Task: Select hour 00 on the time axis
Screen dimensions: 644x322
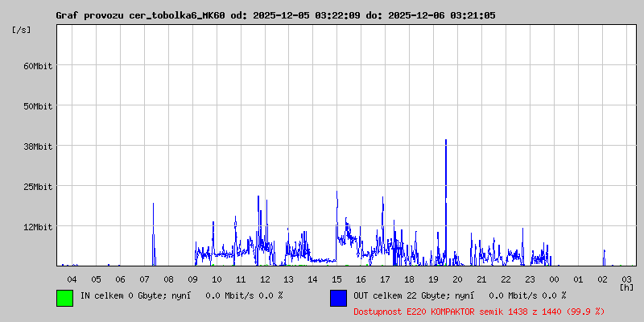Action: coord(554,279)
